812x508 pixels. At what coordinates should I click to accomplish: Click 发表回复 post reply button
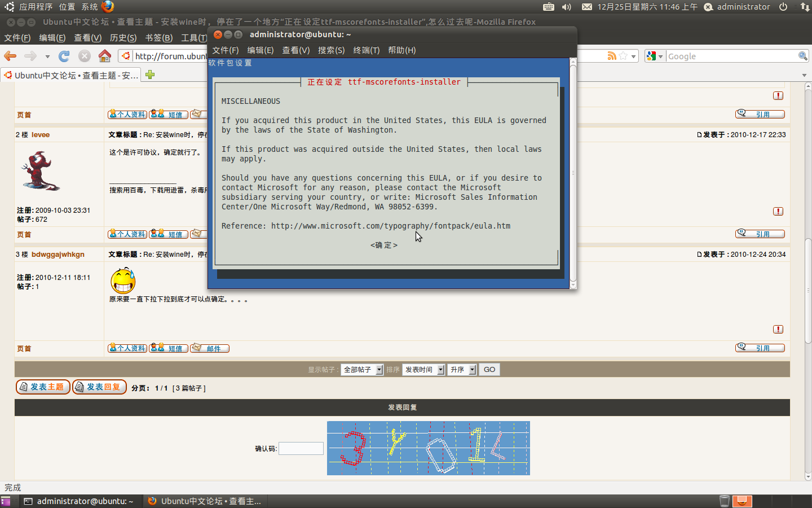(99, 387)
